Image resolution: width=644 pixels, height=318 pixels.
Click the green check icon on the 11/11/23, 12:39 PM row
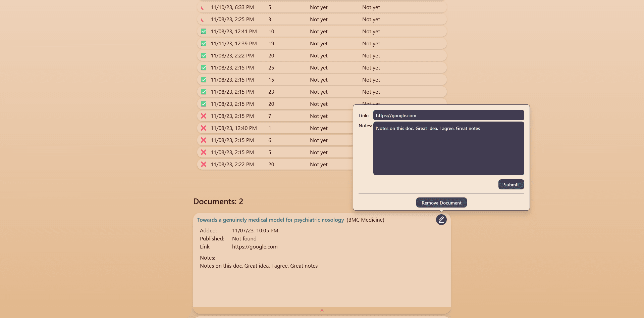tap(204, 44)
